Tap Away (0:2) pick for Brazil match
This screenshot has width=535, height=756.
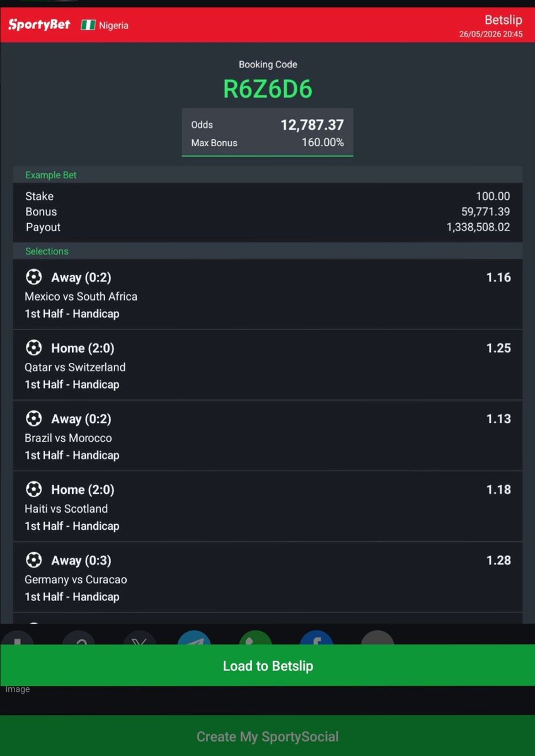(81, 419)
